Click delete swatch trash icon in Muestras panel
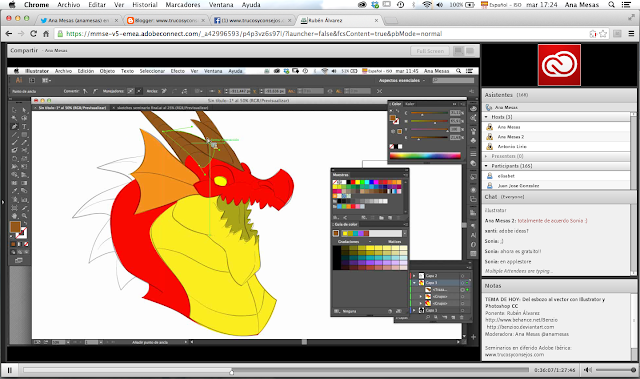 (398, 218)
